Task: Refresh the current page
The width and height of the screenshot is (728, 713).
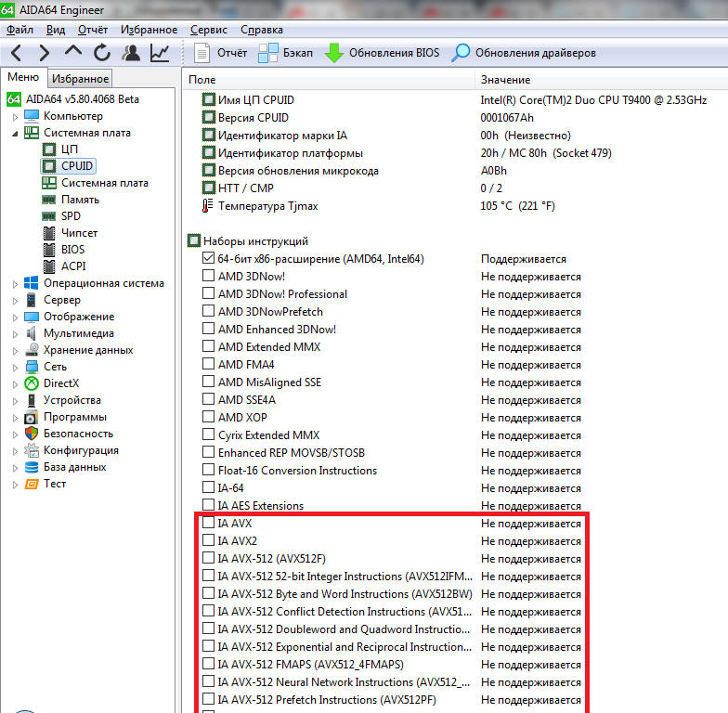Action: pos(102,53)
